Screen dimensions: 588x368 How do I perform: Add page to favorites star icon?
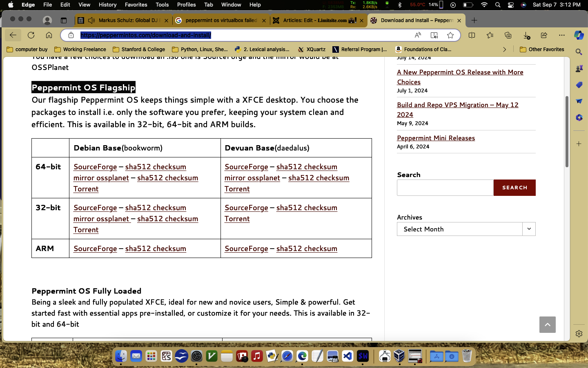click(450, 35)
